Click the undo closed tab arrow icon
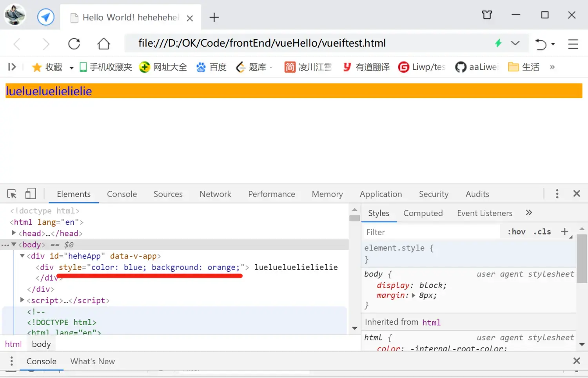 coord(541,44)
